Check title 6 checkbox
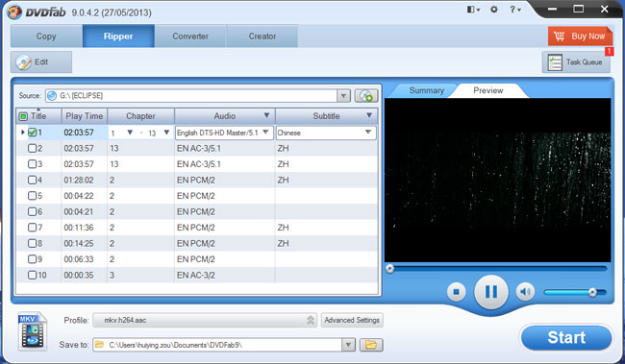 click(x=33, y=211)
